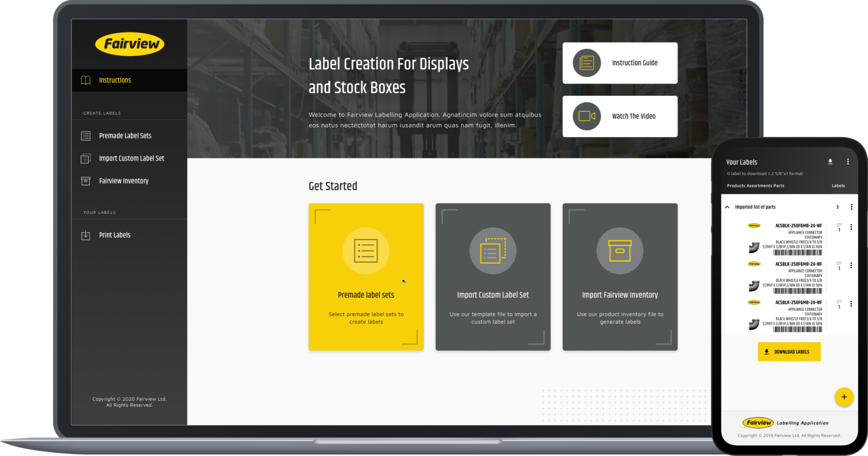Click the Fairview logo in the sidebar
Screen dimensions: 868x456
[129, 44]
